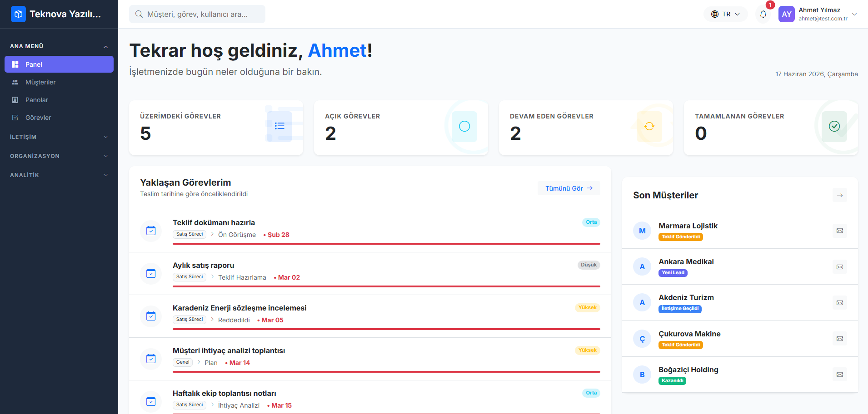Click the Genel tag on Müşteri ihtiyaç task
This screenshot has height=414, width=868.
point(183,362)
